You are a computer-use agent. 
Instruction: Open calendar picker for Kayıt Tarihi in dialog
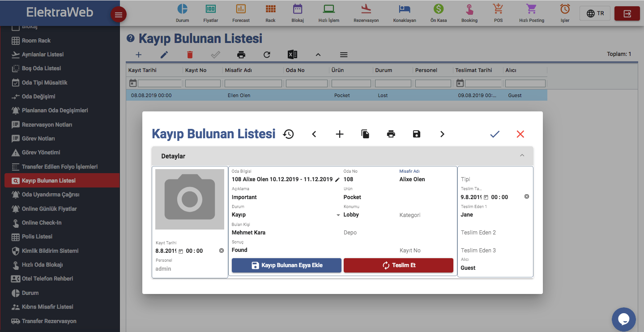point(181,251)
